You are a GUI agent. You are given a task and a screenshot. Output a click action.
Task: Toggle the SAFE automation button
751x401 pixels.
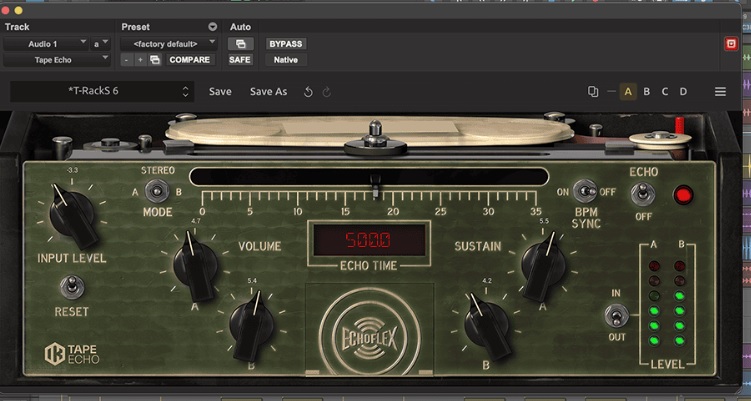tap(239, 60)
